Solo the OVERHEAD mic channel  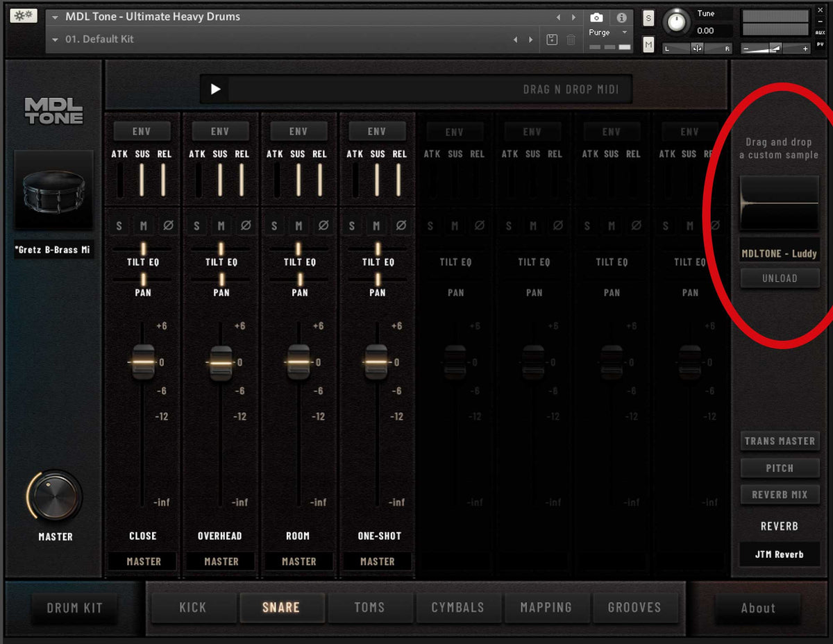tap(197, 226)
